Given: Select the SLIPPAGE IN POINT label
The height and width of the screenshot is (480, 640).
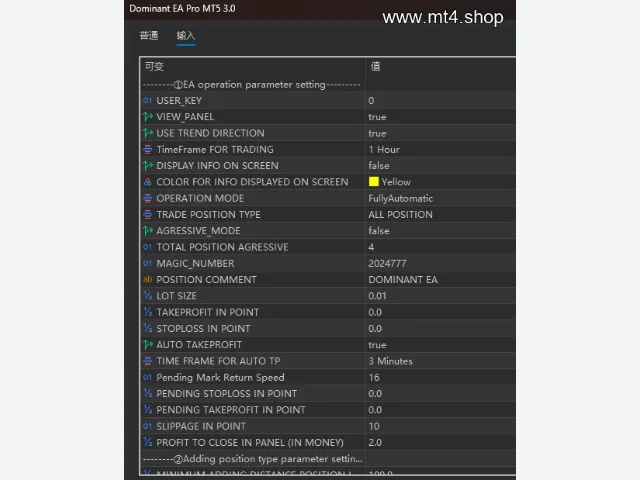Looking at the screenshot, I should pos(201,426).
